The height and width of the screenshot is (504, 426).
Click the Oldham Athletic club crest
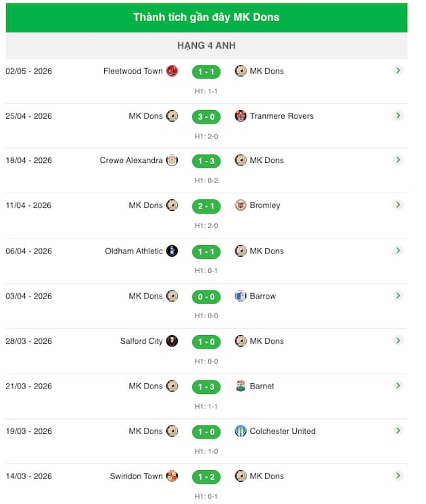[172, 251]
